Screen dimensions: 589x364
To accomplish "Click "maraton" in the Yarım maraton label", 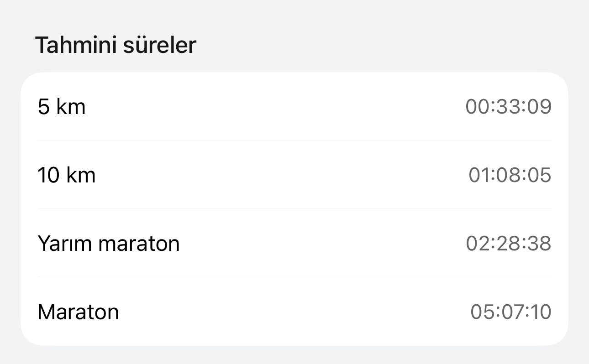I will (x=139, y=244).
